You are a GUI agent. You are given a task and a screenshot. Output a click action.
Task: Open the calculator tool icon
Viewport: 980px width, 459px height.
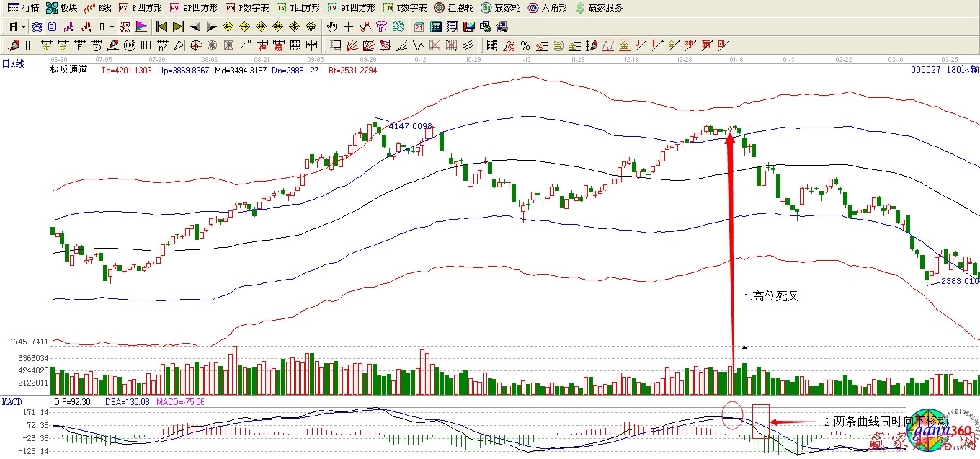tap(435, 27)
